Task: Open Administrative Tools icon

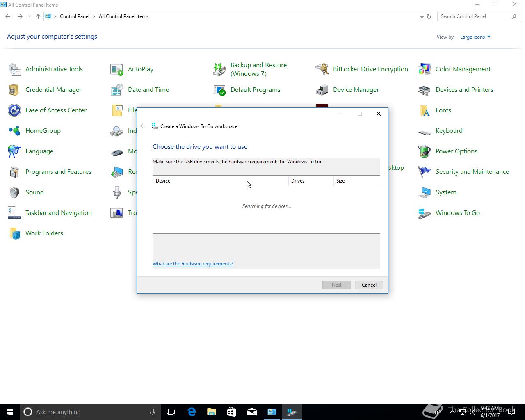Action: [x=14, y=69]
